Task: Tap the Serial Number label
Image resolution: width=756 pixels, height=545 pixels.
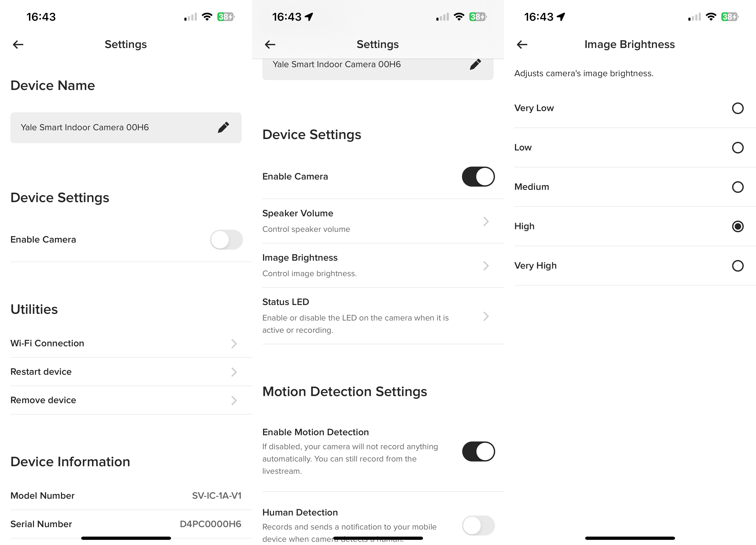Action: click(x=41, y=524)
